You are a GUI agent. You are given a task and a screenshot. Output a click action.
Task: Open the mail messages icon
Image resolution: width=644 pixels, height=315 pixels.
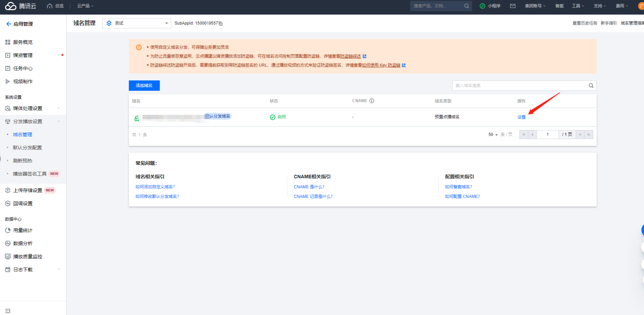point(513,6)
